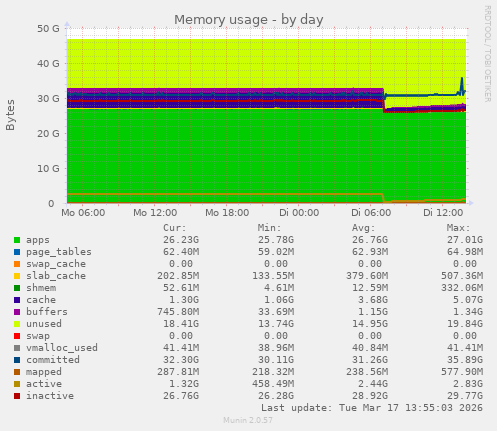Click the mapped brown legend swatch

pos(17,372)
